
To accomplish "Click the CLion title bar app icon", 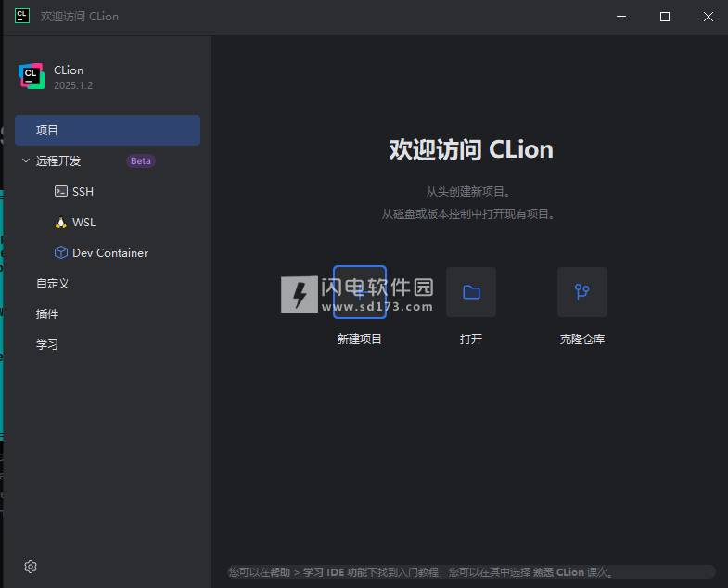I will click(22, 16).
